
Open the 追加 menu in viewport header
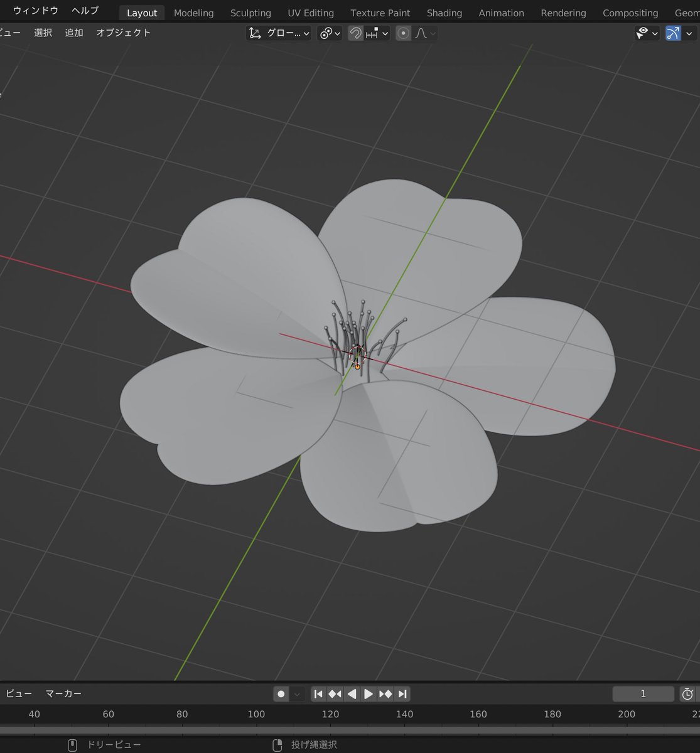74,33
